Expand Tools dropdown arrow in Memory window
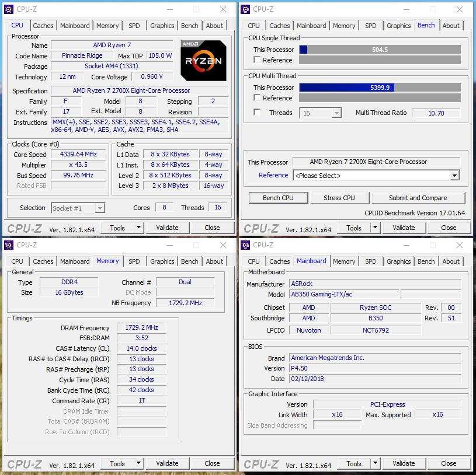476x475 pixels. [139, 463]
